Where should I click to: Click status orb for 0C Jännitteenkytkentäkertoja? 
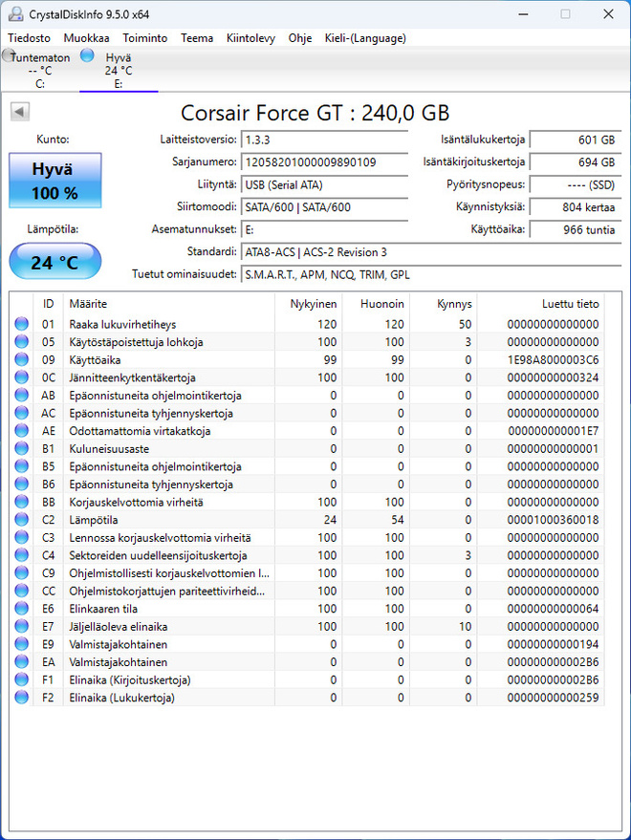tap(21, 377)
